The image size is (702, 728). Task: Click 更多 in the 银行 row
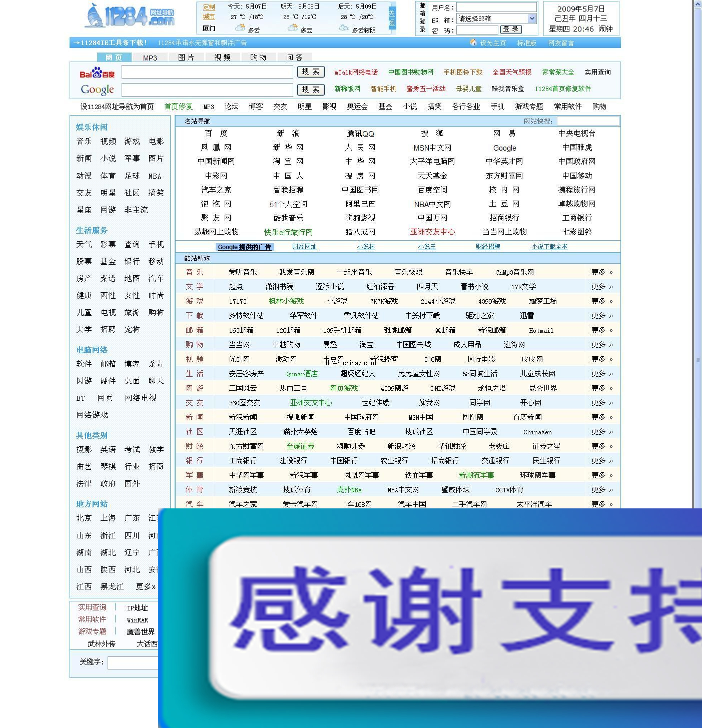pos(602,461)
